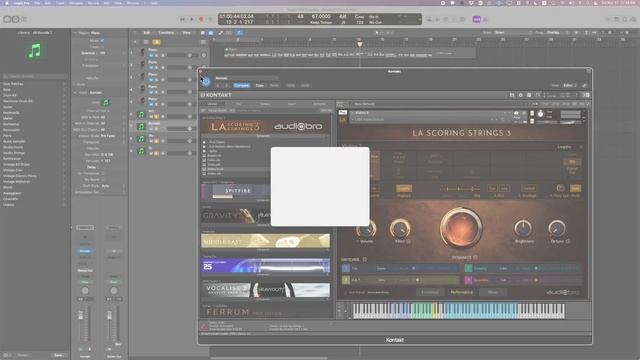The image size is (640, 360).
Task: Mute the first Piano track
Action: 151,55
